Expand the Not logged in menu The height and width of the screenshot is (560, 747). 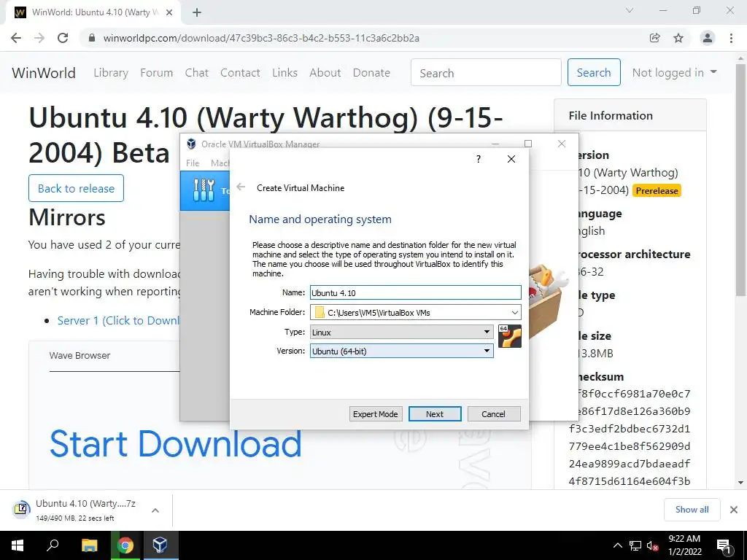click(x=674, y=72)
